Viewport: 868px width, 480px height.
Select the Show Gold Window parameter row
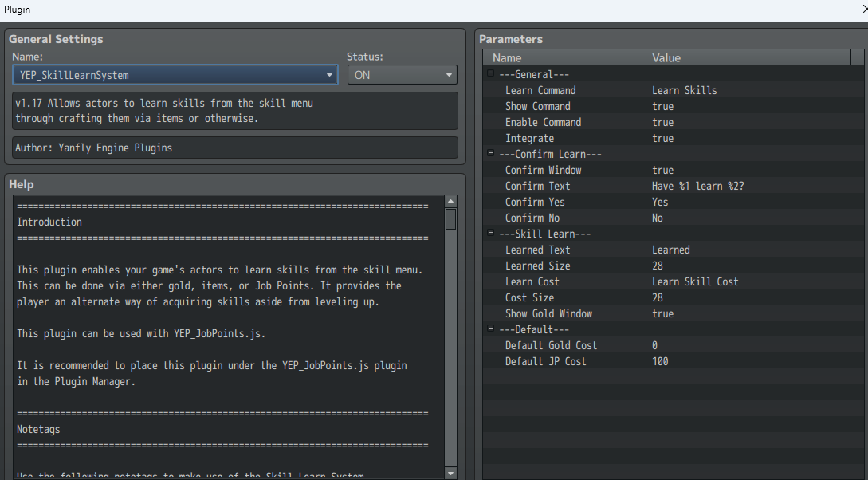click(674, 314)
